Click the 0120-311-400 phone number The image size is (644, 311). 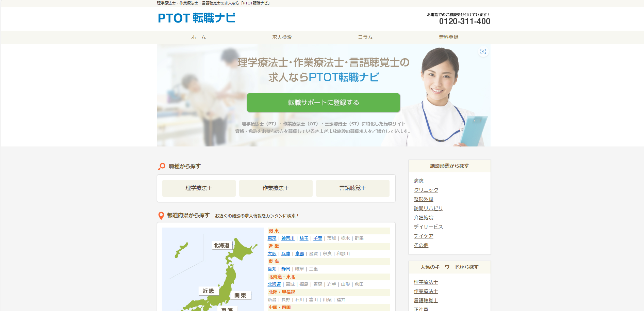464,21
